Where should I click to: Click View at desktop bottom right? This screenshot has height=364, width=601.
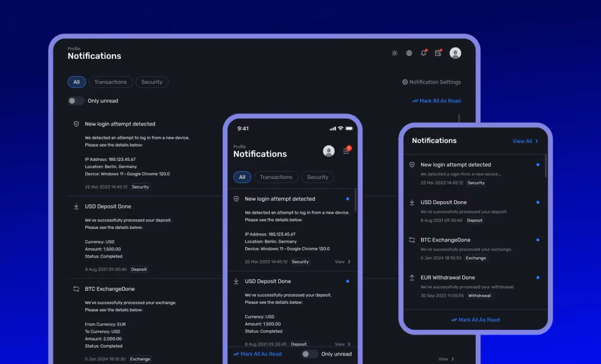tap(446, 359)
